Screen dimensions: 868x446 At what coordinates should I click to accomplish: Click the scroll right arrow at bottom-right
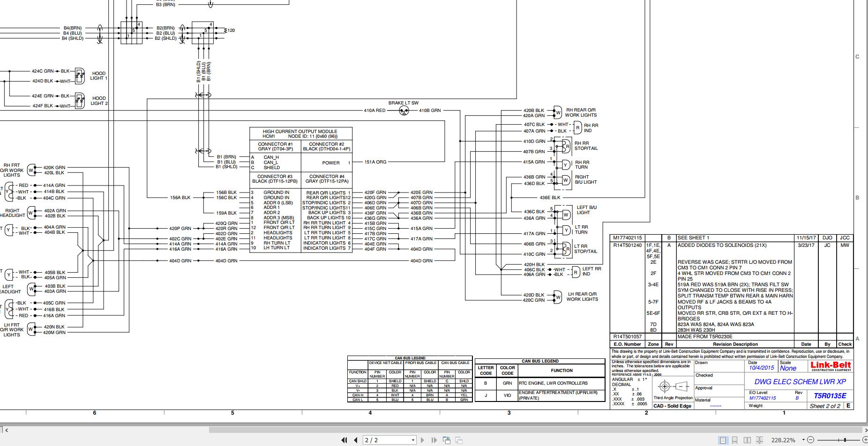point(864,430)
